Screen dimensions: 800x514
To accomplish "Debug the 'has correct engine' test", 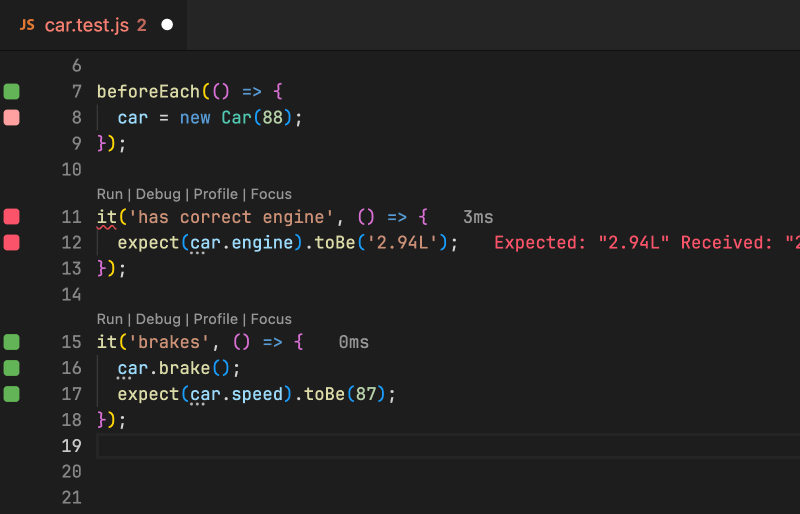I will (158, 194).
